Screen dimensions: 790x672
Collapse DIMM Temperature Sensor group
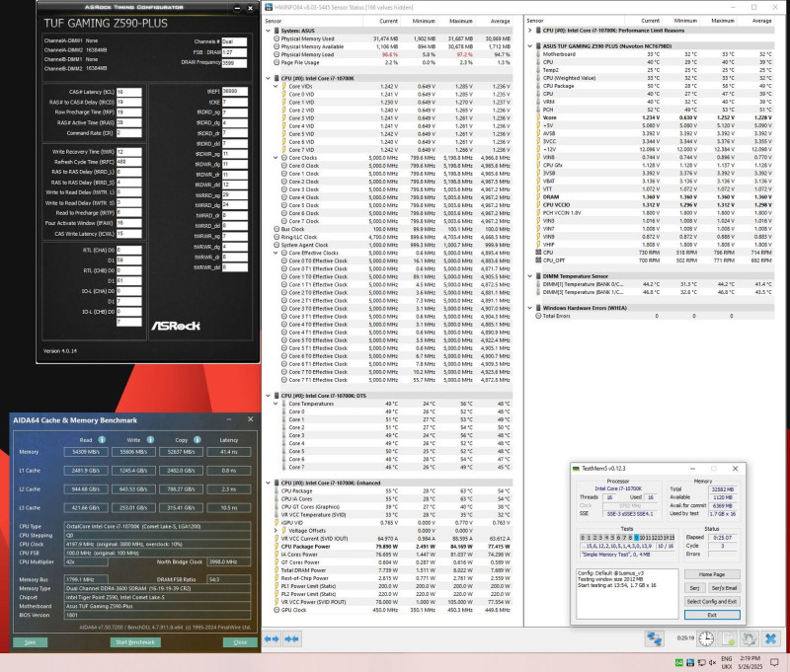(x=530, y=276)
